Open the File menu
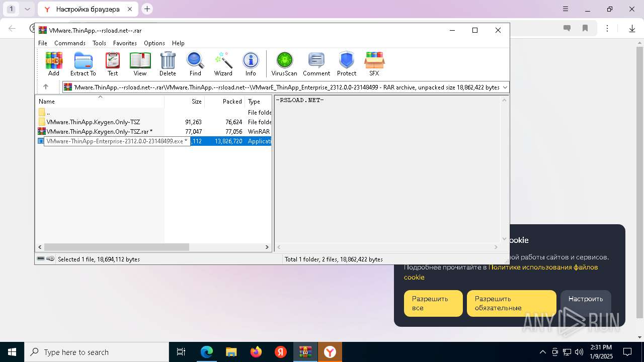Image resolution: width=644 pixels, height=362 pixels. [x=43, y=43]
